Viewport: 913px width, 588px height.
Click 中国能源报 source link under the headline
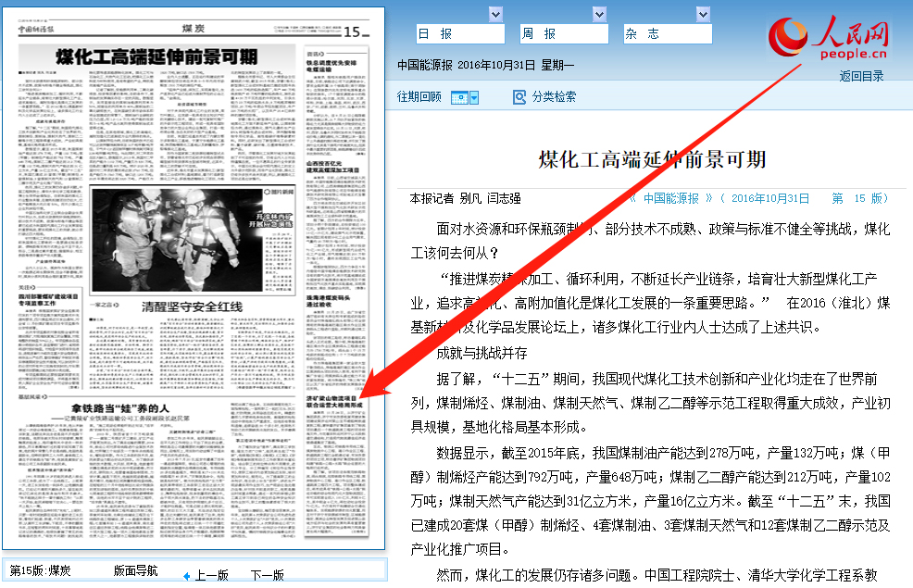click(x=670, y=198)
